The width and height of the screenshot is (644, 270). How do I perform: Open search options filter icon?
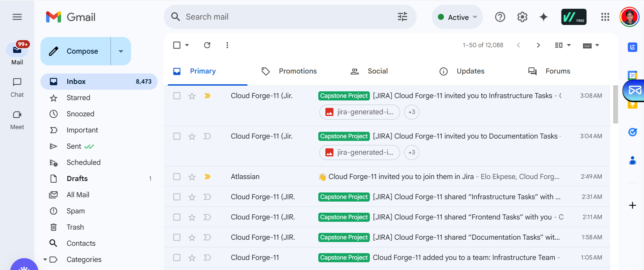click(x=402, y=17)
